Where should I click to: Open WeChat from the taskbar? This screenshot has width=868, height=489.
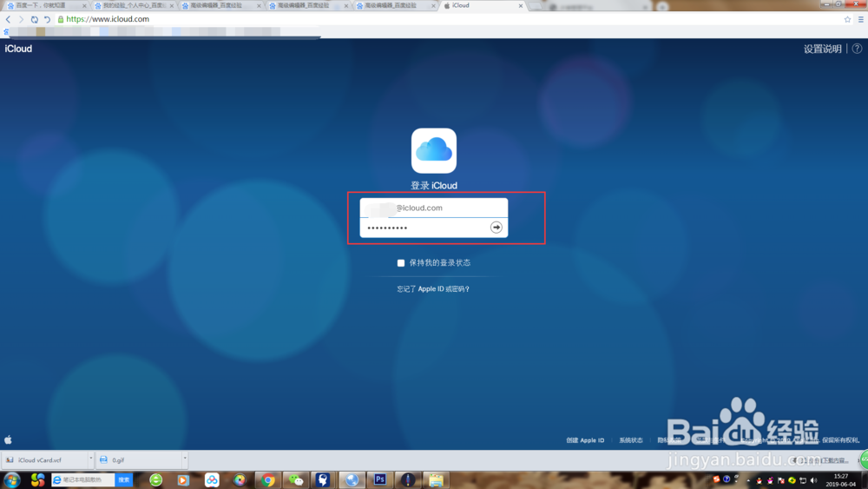coord(296,480)
